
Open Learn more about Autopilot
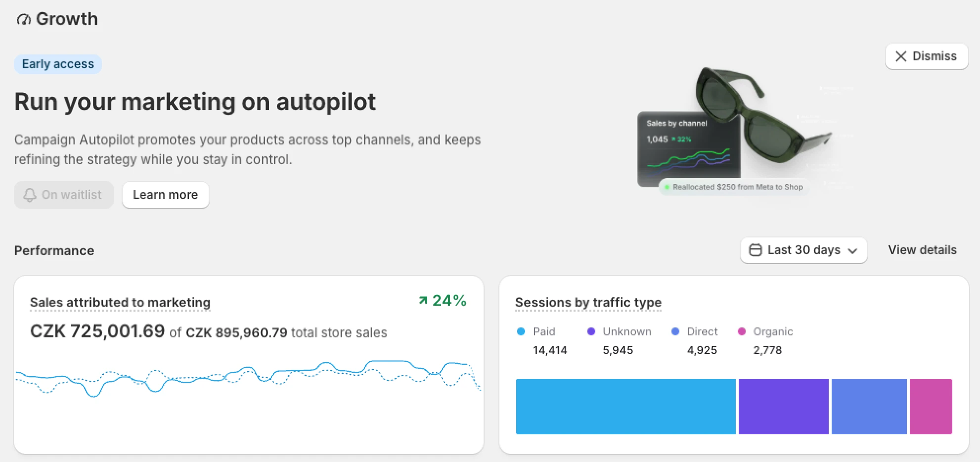coord(165,195)
